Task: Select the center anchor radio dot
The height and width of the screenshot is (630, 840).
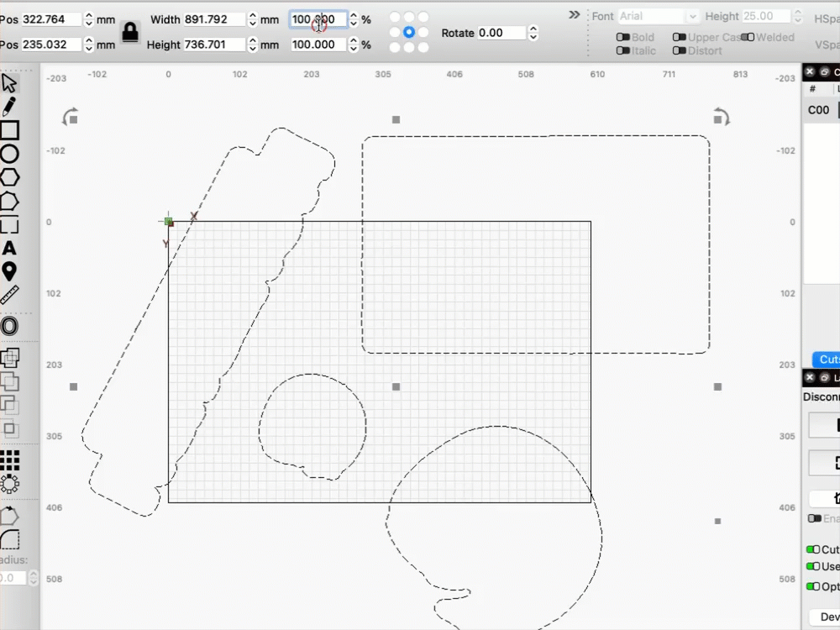Action: 409,32
